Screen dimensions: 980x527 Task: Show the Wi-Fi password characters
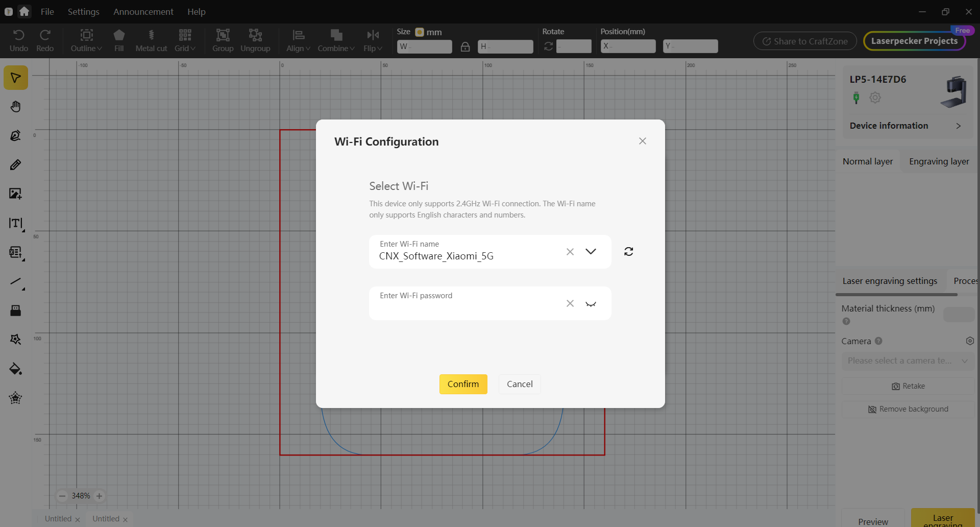591,304
